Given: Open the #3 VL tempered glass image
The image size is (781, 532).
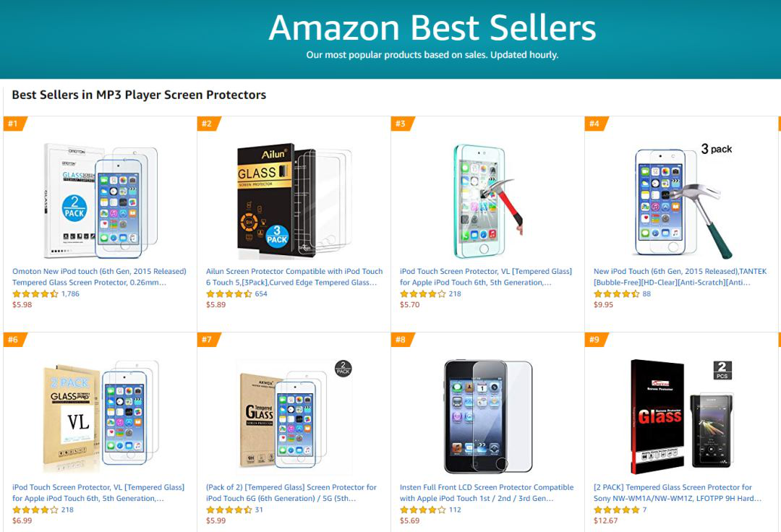Looking at the screenshot, I should pyautogui.click(x=487, y=201).
